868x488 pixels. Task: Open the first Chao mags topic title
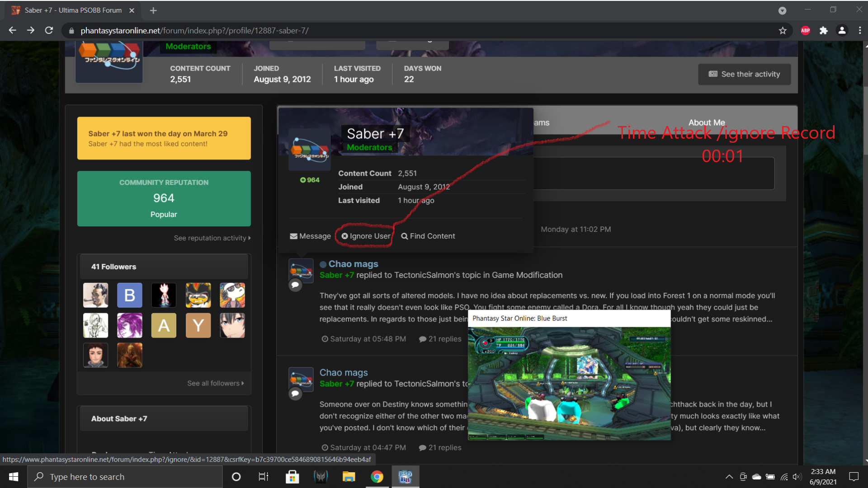click(x=353, y=264)
